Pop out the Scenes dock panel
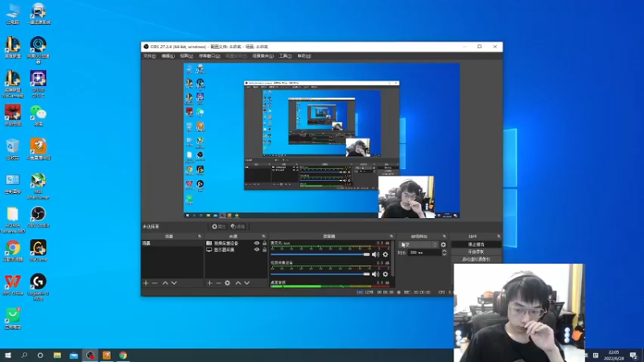The height and width of the screenshot is (362, 644). point(200,237)
